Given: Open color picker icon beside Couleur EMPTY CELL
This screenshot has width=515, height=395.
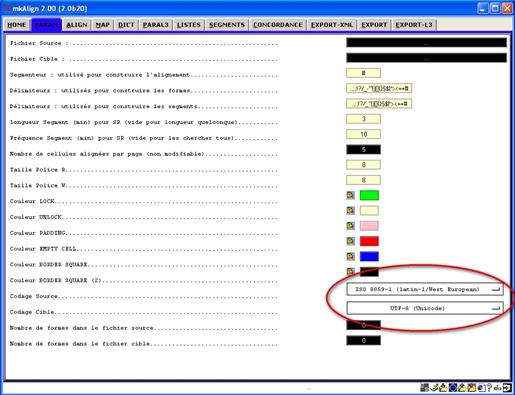Looking at the screenshot, I should click(350, 241).
